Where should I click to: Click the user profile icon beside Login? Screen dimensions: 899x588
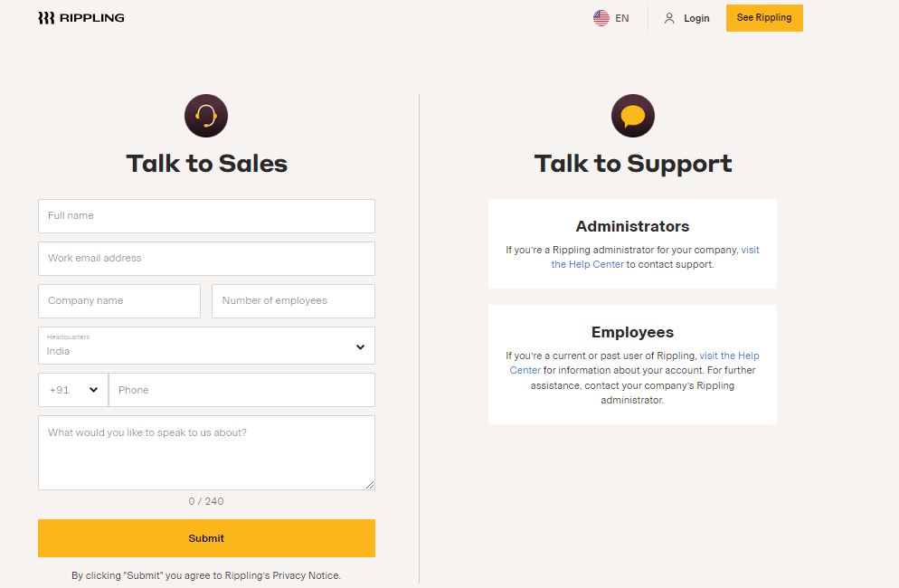coord(669,18)
